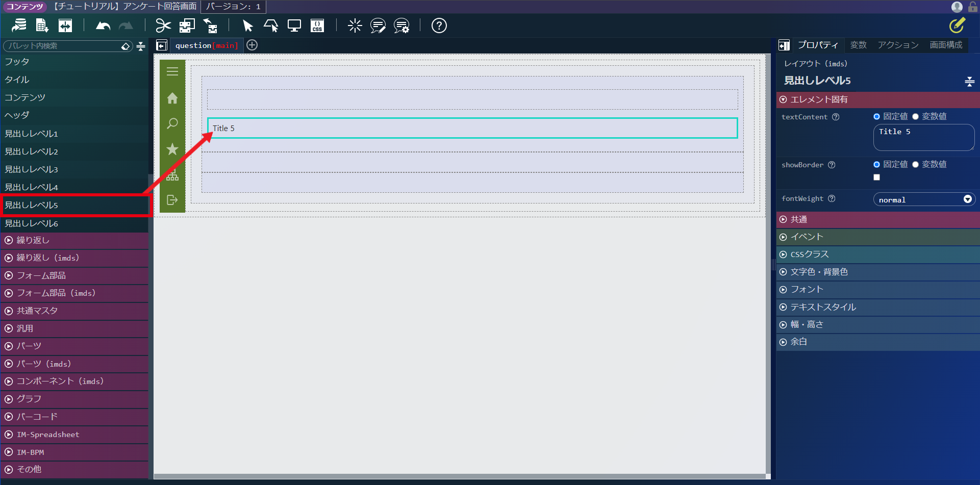Expand the 共通 property section
The image size is (980, 485).
pos(878,219)
